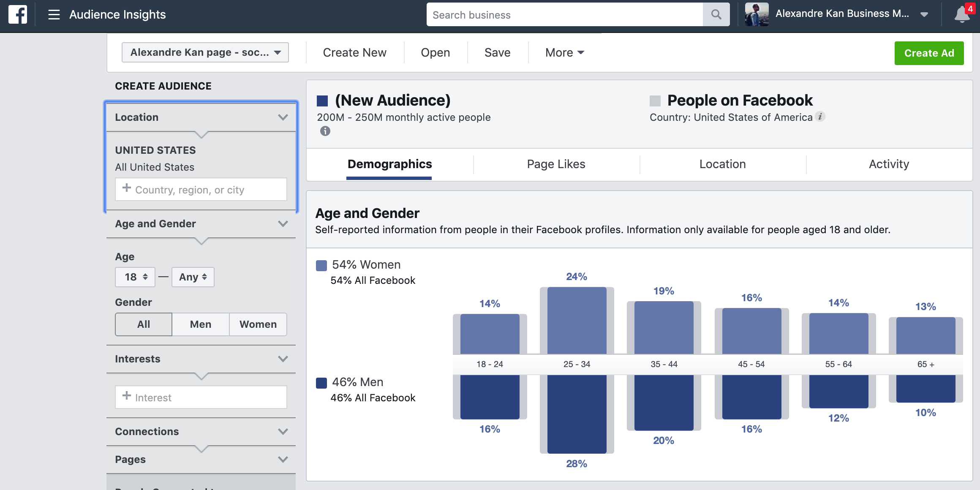Click the plus icon in Country field
The width and height of the screenshot is (980, 490).
point(126,190)
